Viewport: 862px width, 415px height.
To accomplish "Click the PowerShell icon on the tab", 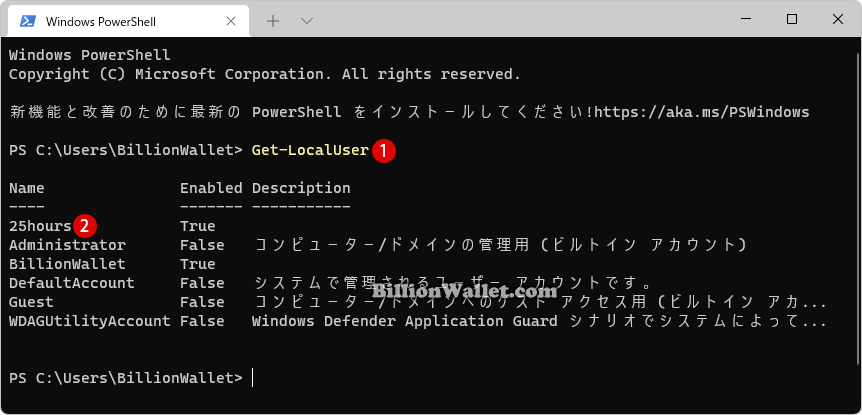I will pyautogui.click(x=27, y=21).
